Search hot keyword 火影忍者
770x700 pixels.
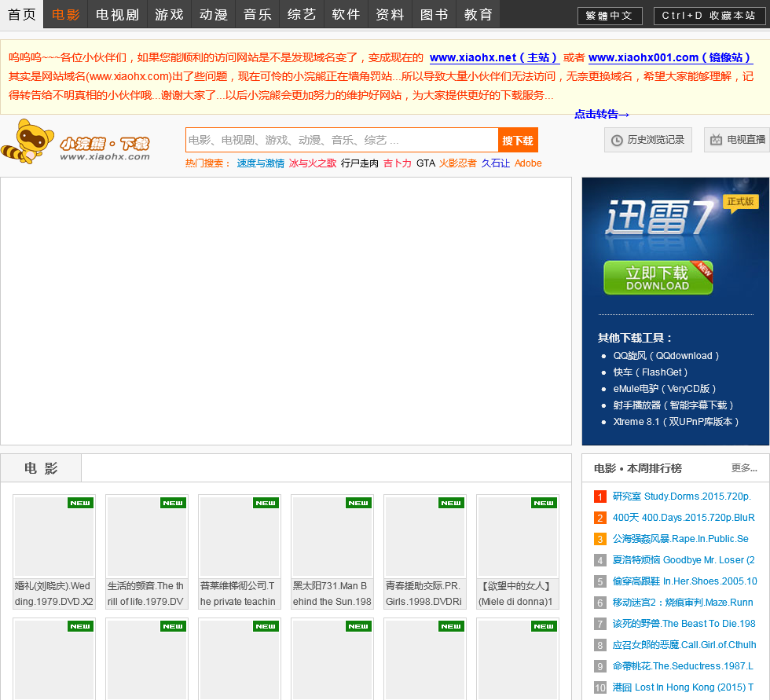point(457,163)
